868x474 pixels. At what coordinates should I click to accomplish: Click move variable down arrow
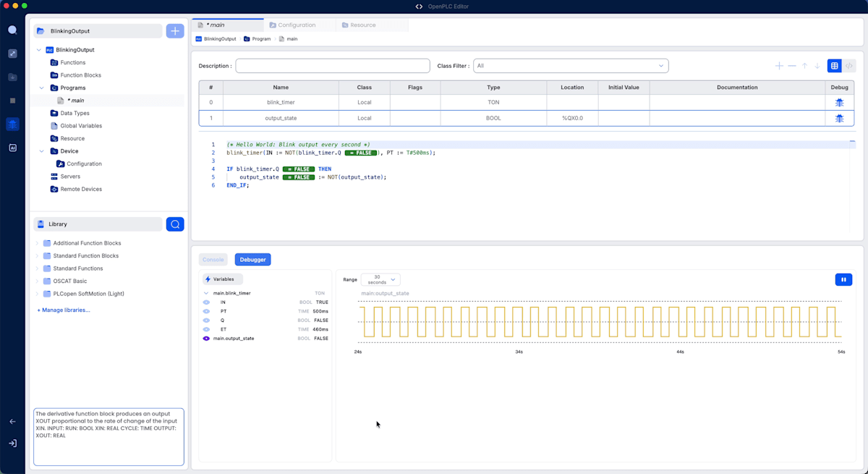pos(817,66)
